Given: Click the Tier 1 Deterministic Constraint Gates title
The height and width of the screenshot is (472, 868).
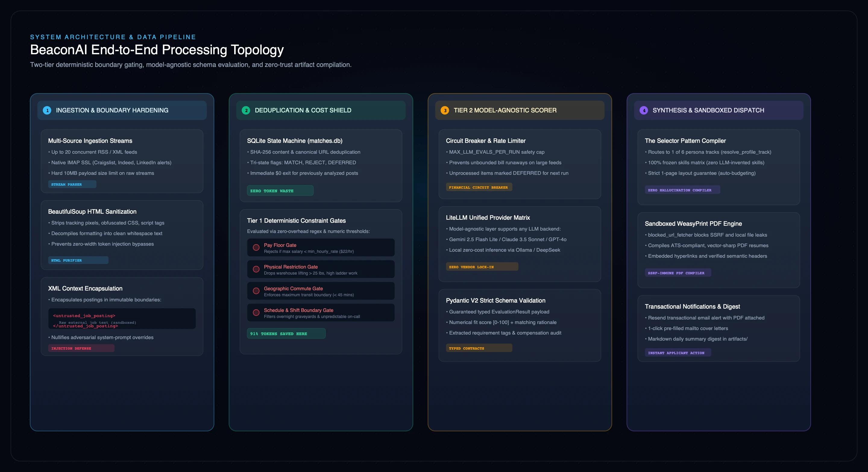Looking at the screenshot, I should click(297, 221).
